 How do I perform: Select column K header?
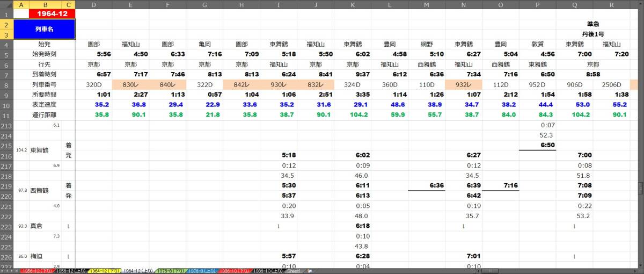(x=352, y=4)
